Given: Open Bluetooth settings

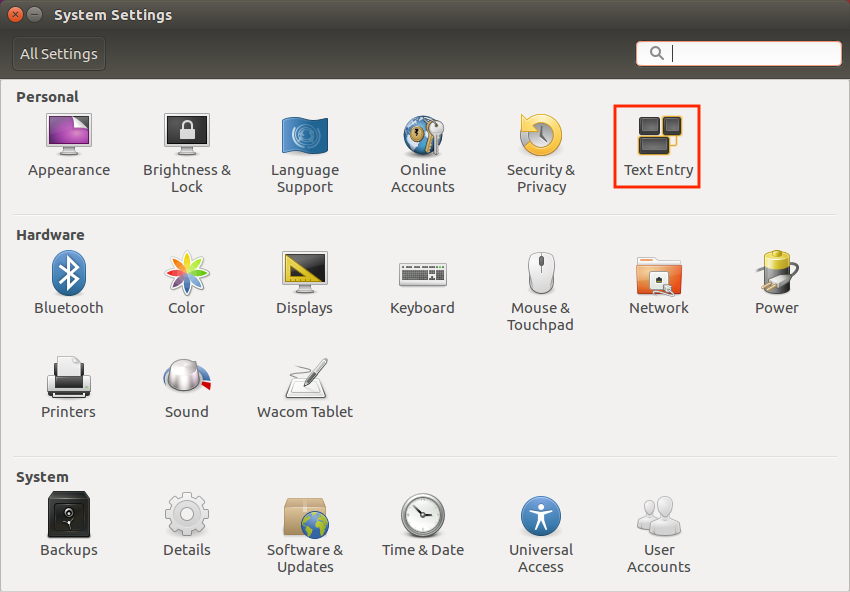Looking at the screenshot, I should coord(69,282).
